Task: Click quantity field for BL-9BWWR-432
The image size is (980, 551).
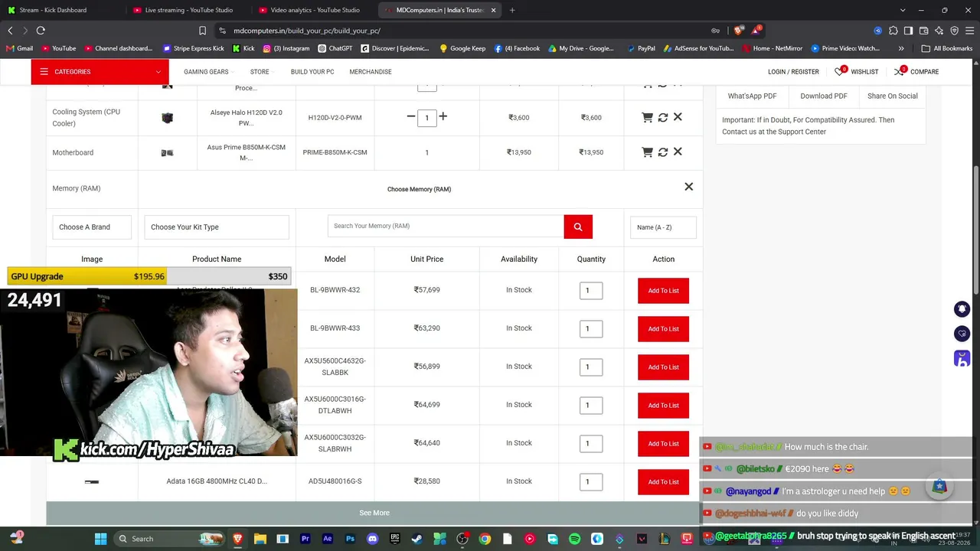Action: [x=591, y=291]
